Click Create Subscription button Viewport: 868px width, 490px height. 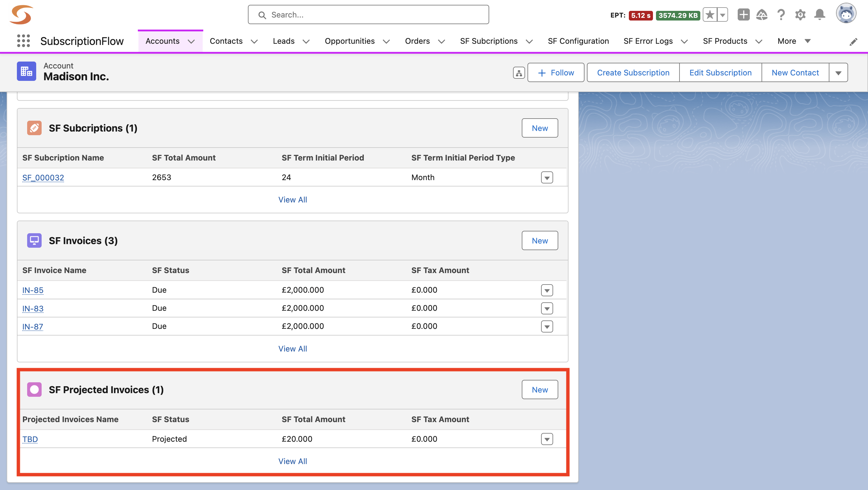(633, 72)
